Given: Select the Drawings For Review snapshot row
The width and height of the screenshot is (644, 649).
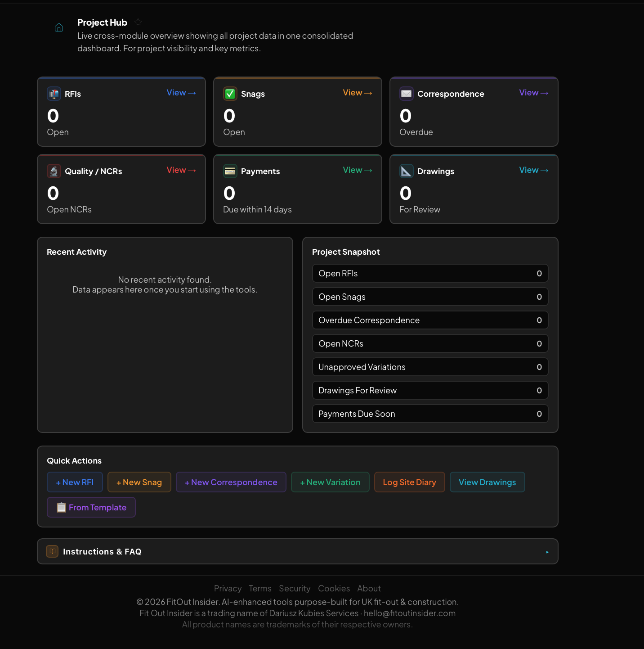Looking at the screenshot, I should 430,390.
